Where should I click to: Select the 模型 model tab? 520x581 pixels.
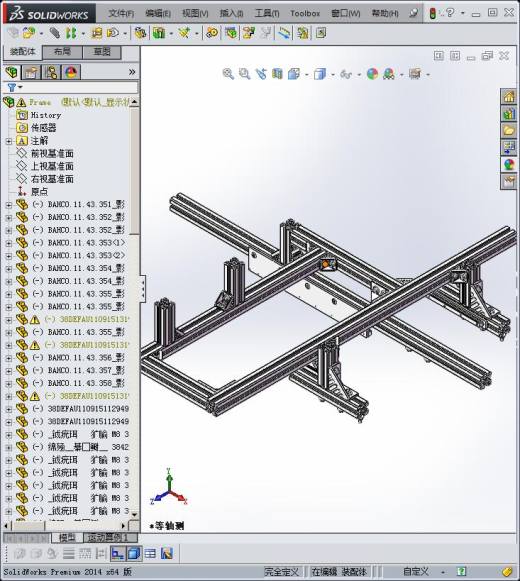(x=67, y=537)
